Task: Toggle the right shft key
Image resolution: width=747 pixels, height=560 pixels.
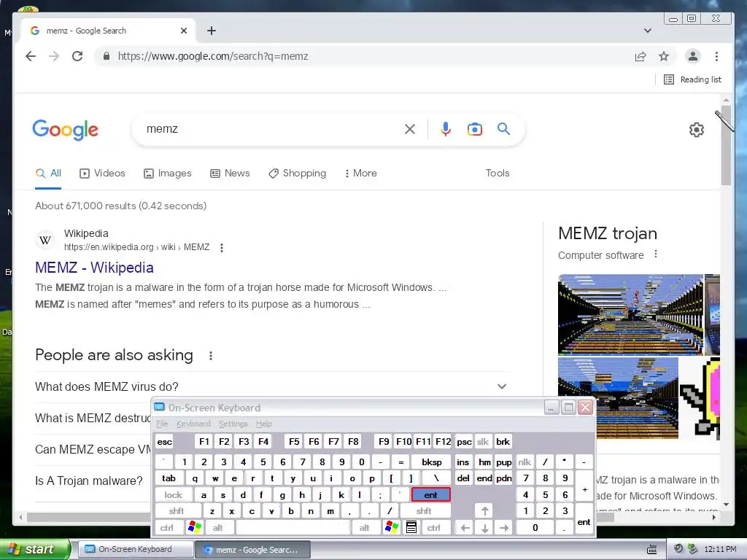Action: (424, 511)
